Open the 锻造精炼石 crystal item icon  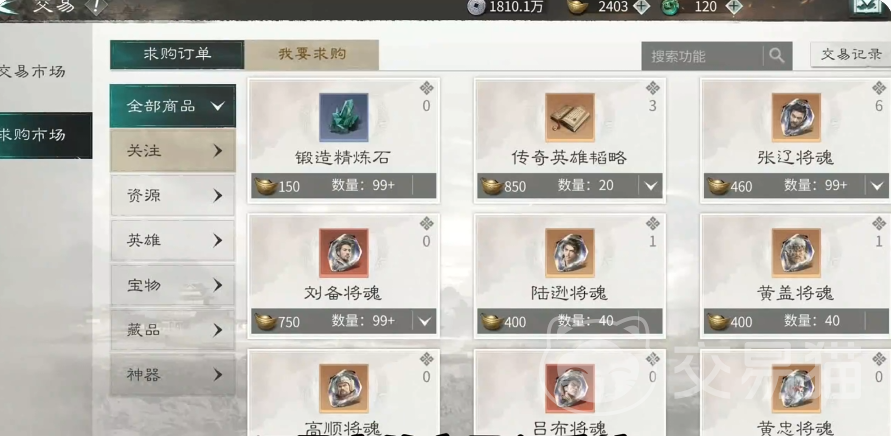(344, 118)
